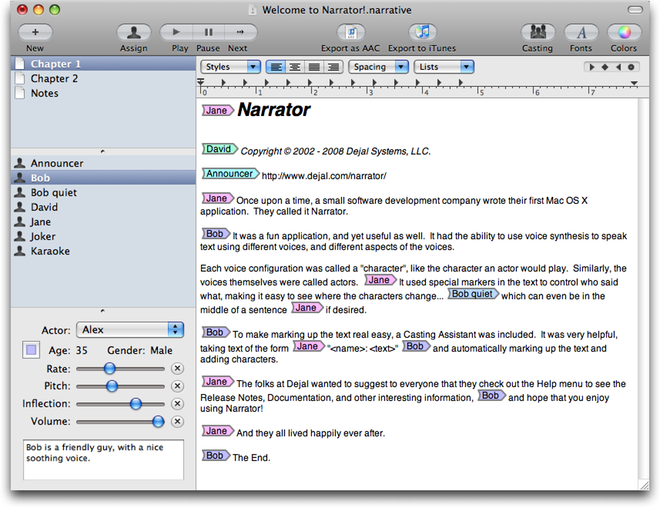Open the Casting assistant
This screenshot has width=660, height=508.
[x=538, y=32]
